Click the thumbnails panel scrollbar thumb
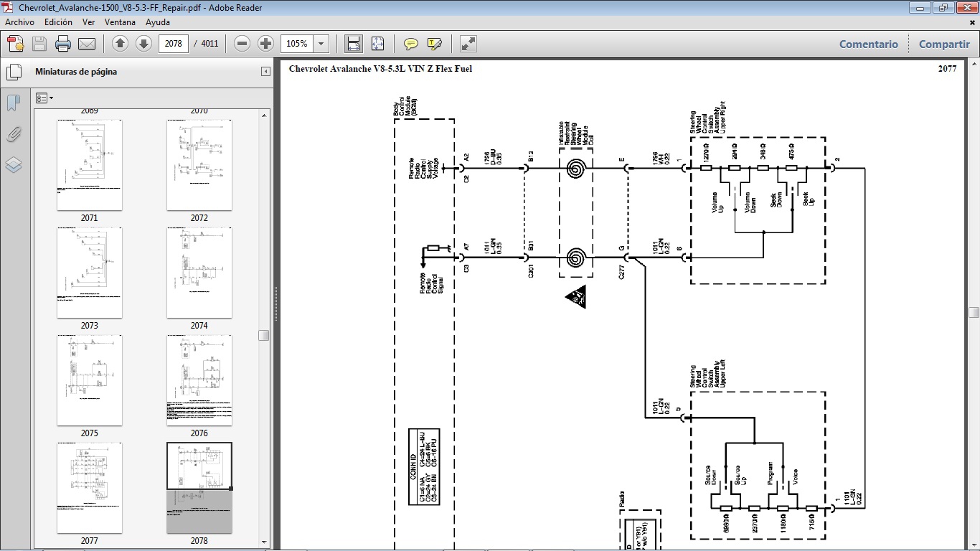The height and width of the screenshot is (551, 980). click(x=264, y=335)
